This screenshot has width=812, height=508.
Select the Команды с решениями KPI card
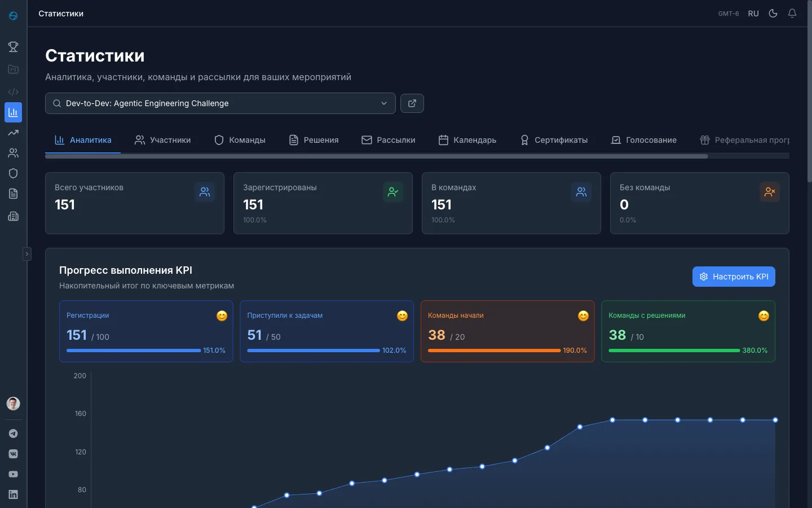(x=688, y=331)
